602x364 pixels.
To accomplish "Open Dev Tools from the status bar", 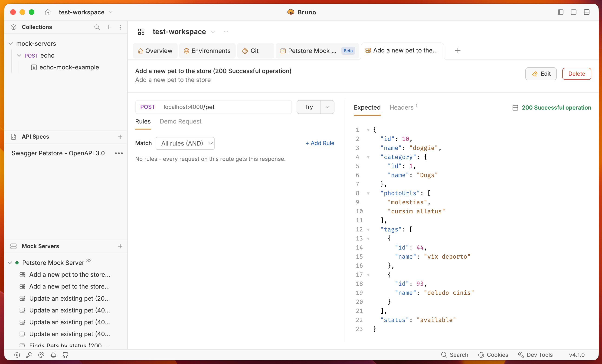I will (x=535, y=355).
